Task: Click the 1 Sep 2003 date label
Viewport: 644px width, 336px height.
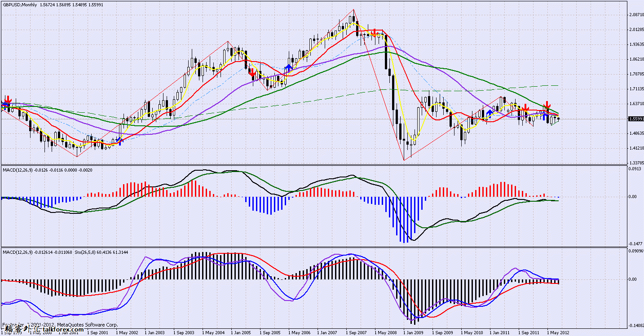Action: [x=184, y=333]
